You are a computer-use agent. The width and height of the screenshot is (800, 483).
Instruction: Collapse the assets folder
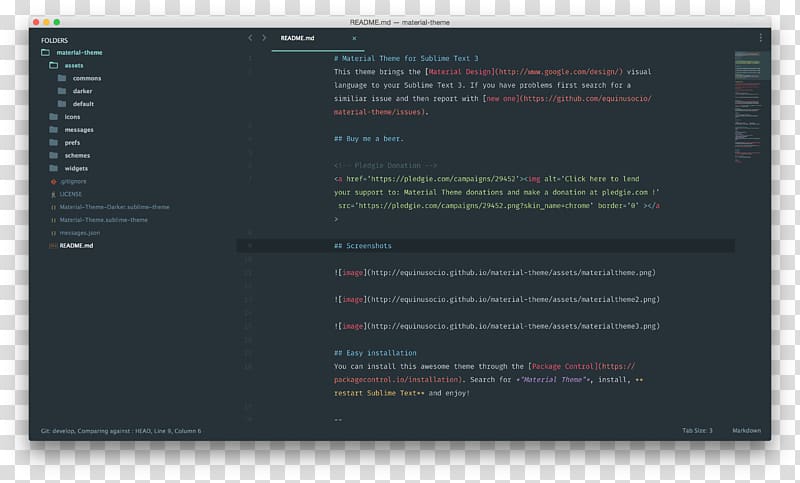[x=74, y=65]
